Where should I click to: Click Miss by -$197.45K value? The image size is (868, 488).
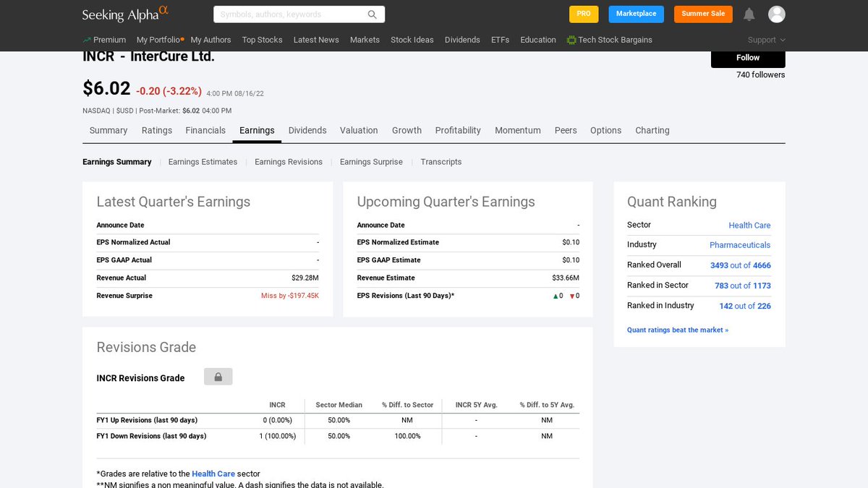click(x=290, y=296)
